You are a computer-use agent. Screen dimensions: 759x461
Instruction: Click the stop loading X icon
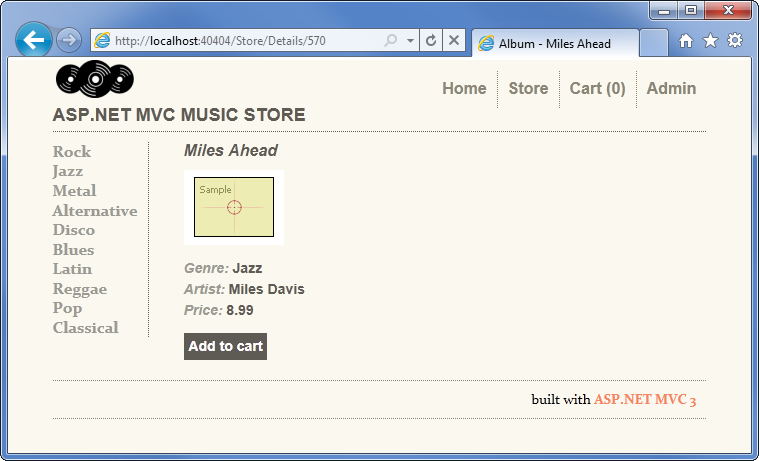(x=453, y=41)
